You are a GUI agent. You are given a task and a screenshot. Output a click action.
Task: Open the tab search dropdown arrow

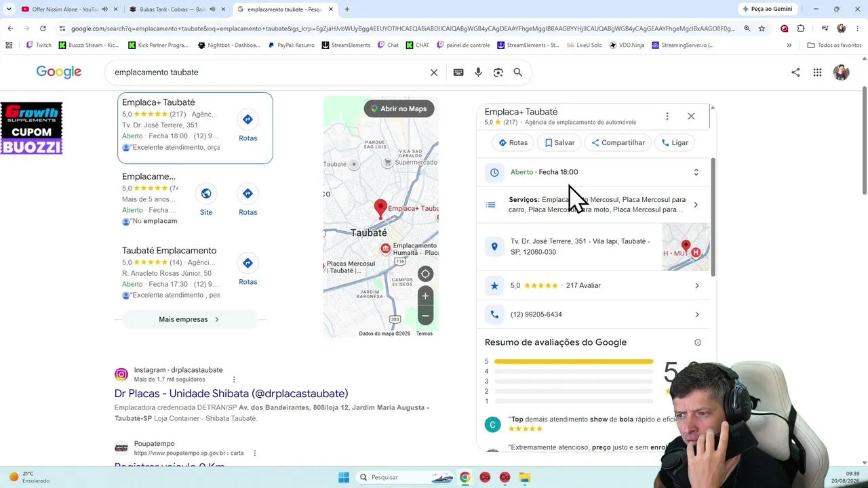click(x=9, y=9)
